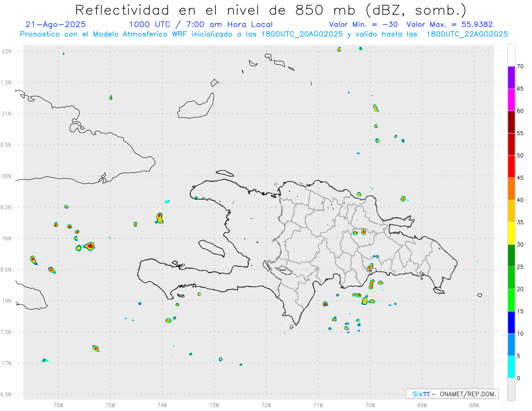This screenshot has height=411, width=532.
Task: Click the '21N' latitude axis label
Action: pos(7,114)
